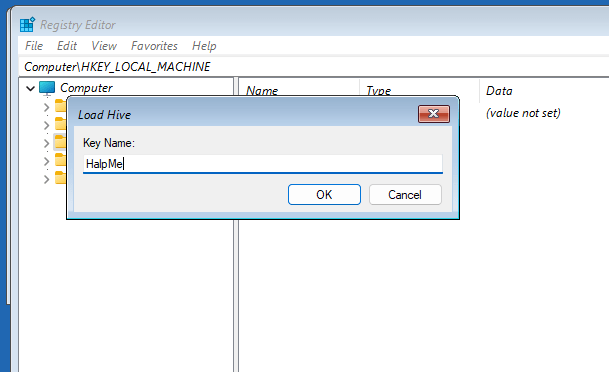Select the Computer icon in tree
This screenshot has width=609, height=372.
pyautogui.click(x=47, y=88)
